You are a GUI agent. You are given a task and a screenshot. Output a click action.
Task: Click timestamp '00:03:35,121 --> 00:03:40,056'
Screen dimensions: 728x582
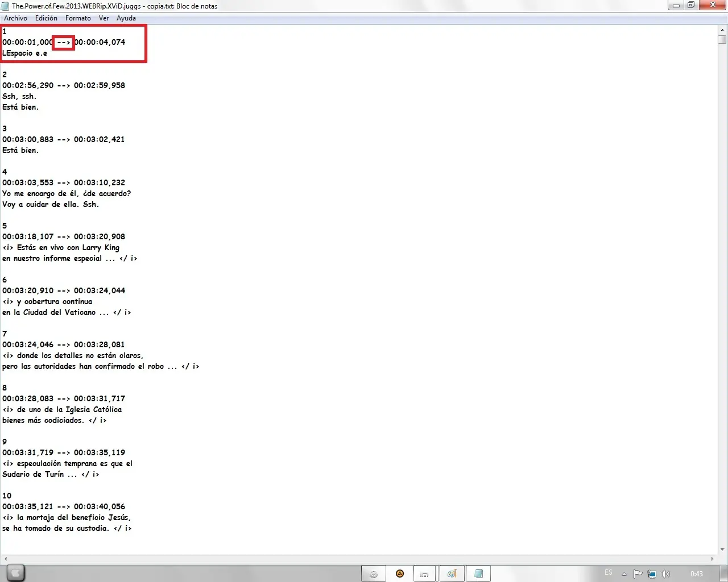pos(64,507)
